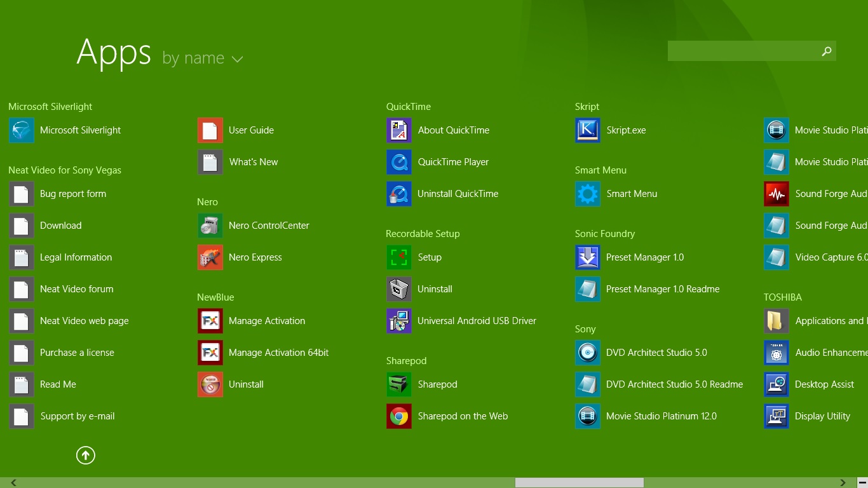The width and height of the screenshot is (868, 488).
Task: Launch the Skript.exe icon
Action: coord(588,130)
